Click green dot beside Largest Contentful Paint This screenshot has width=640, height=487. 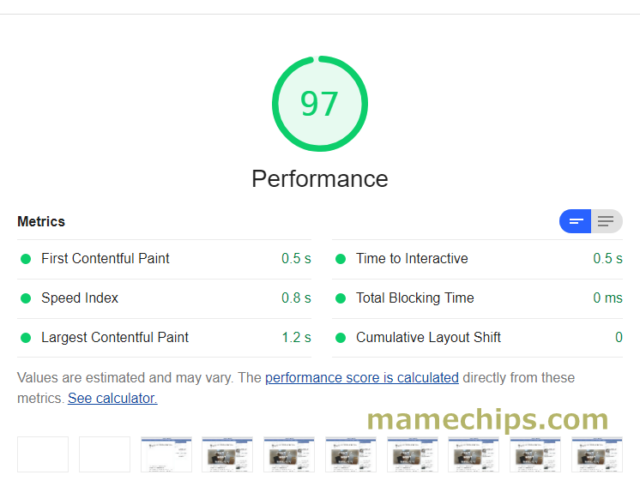pos(26,338)
